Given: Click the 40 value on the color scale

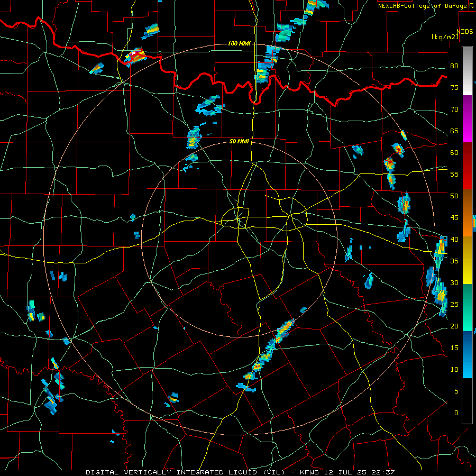Looking at the screenshot, I should click(x=454, y=240).
